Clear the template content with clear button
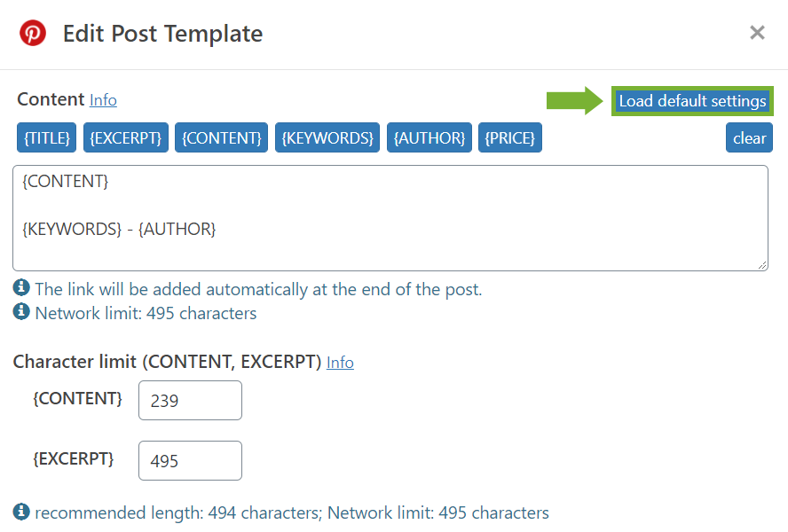The height and width of the screenshot is (532, 788). [x=749, y=137]
